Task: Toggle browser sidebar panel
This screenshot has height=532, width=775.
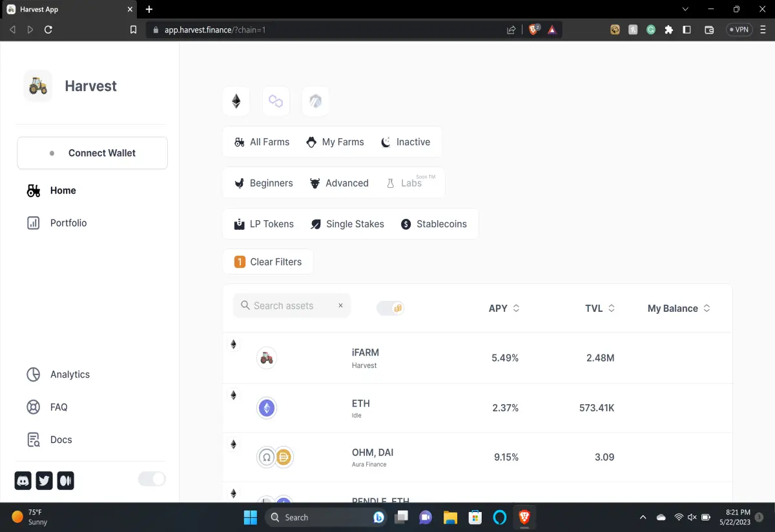Action: pos(687,30)
